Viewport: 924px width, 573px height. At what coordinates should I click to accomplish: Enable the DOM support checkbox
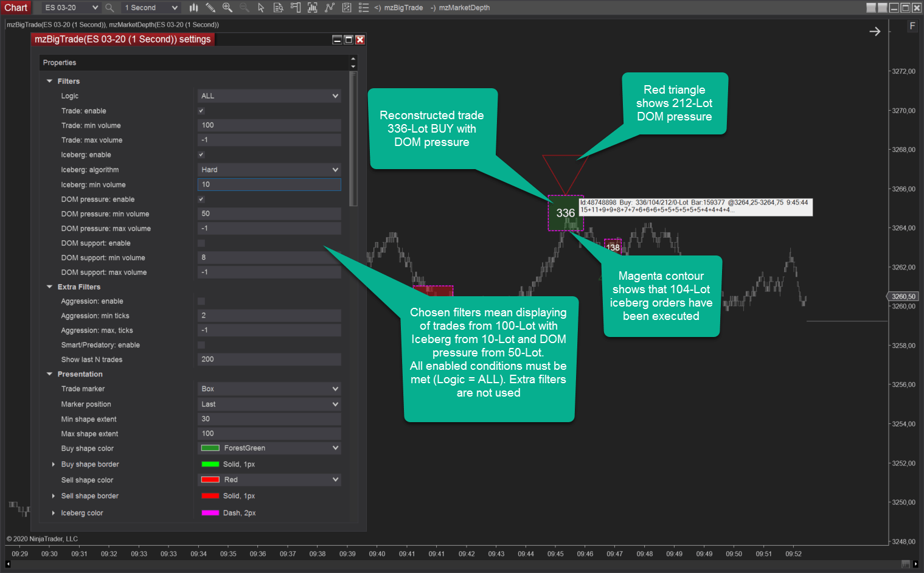(201, 243)
